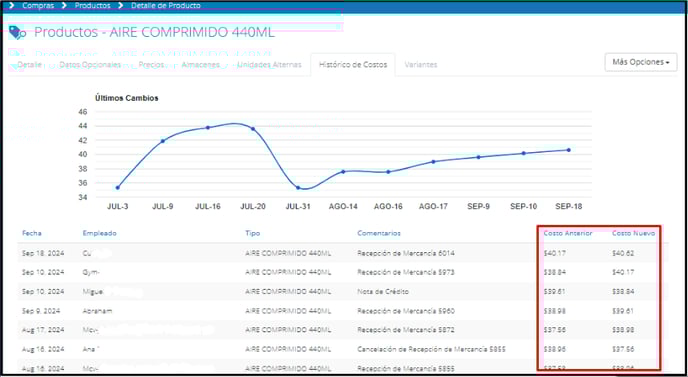
Task: Click the $40.62 Costo Nuevo value
Action: (623, 253)
